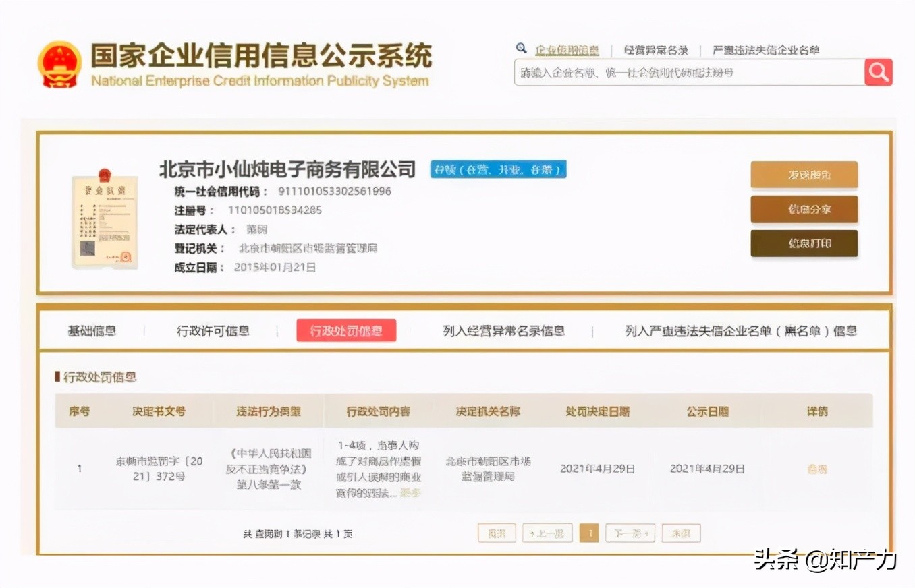This screenshot has width=915, height=588.
Task: Open the 列入严重违法失信企业名单(黑名单)信息 tab
Action: (x=741, y=331)
